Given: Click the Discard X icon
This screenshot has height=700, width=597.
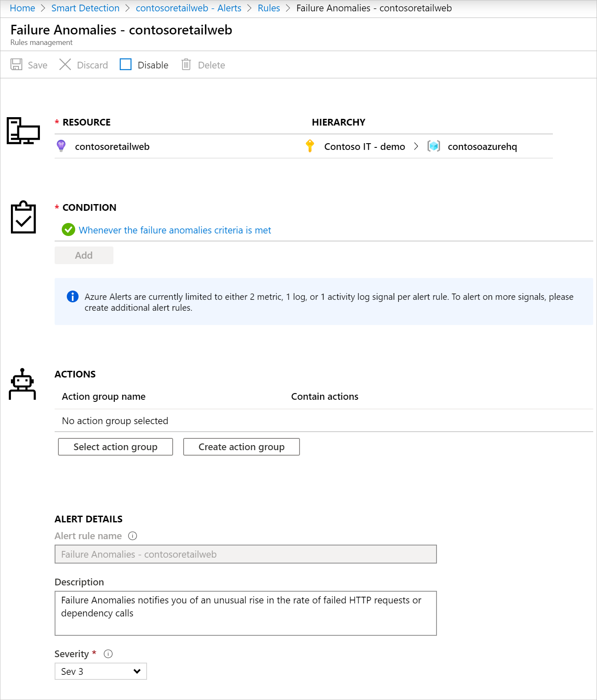Looking at the screenshot, I should click(65, 65).
